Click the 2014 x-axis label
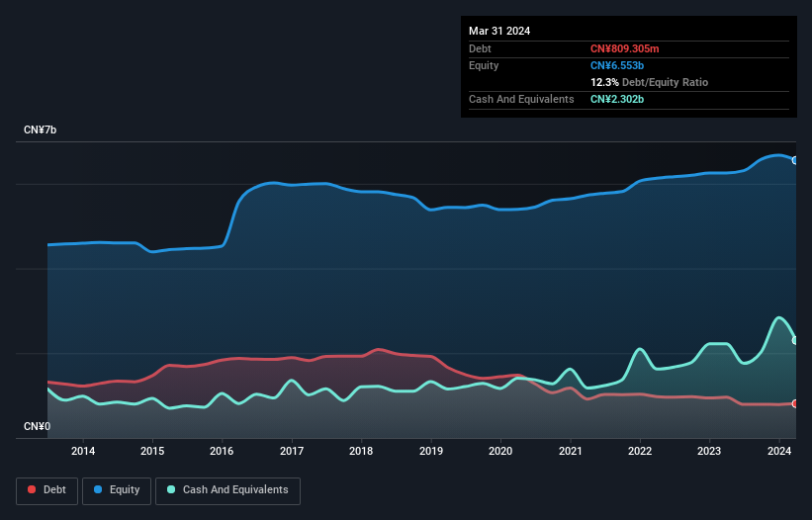812x520 pixels. tap(83, 451)
